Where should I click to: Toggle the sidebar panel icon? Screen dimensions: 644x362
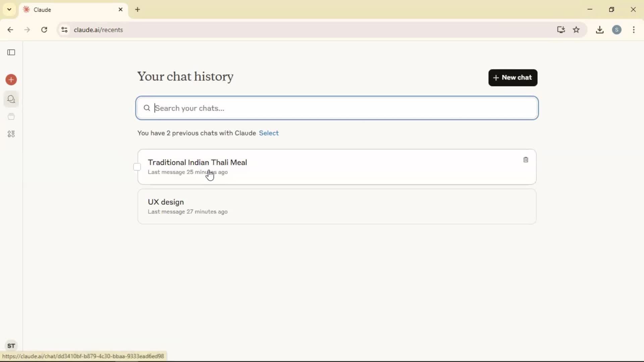click(11, 52)
